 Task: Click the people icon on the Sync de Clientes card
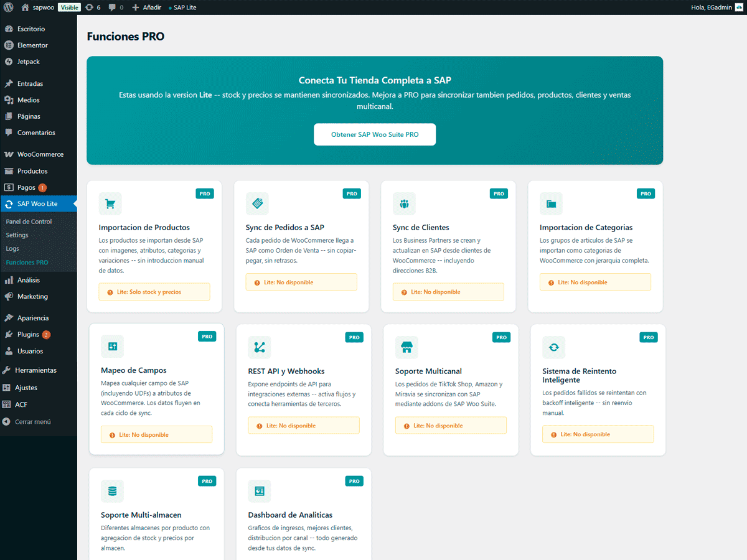point(404,203)
